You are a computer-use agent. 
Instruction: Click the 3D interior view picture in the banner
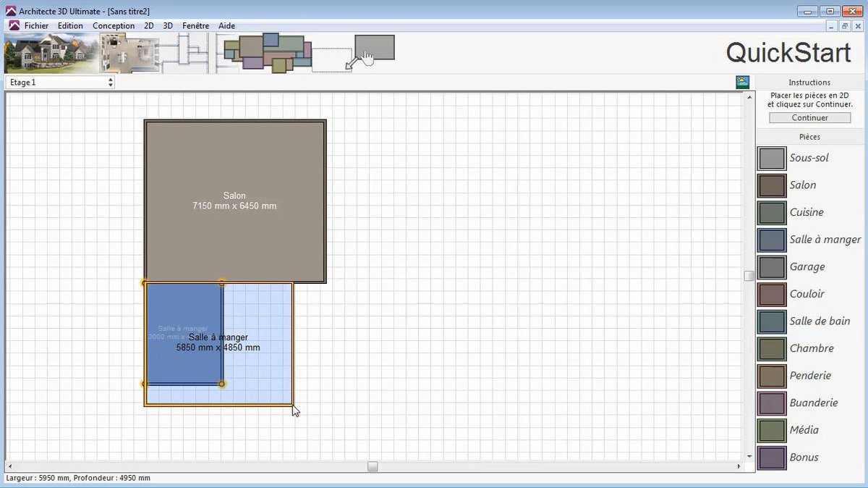(129, 53)
